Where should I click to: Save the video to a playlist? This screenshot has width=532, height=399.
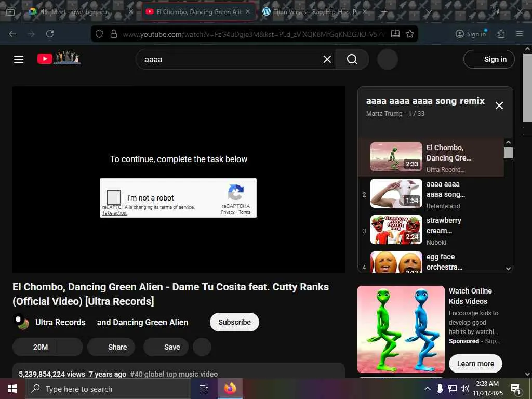click(x=166, y=347)
